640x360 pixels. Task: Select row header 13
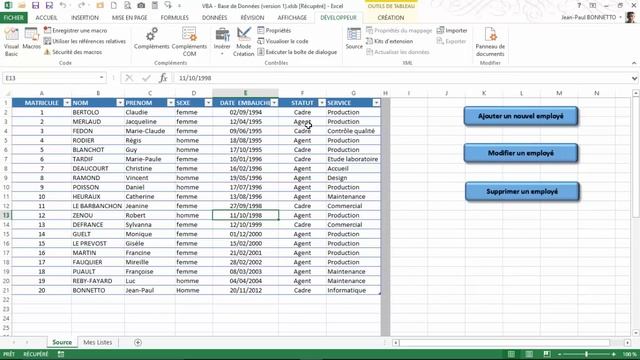point(6,216)
